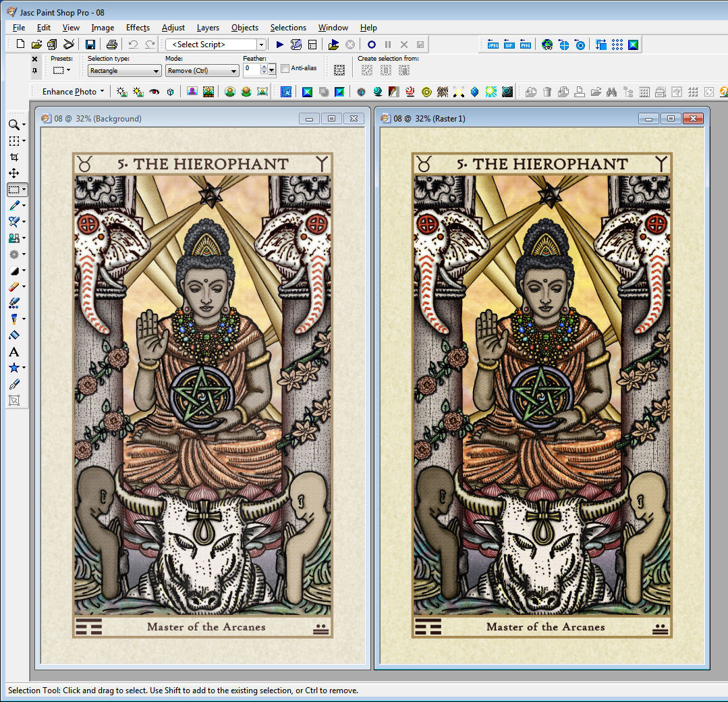This screenshot has width=728, height=702.
Task: Open the Selection type dropdown
Action: point(124,71)
